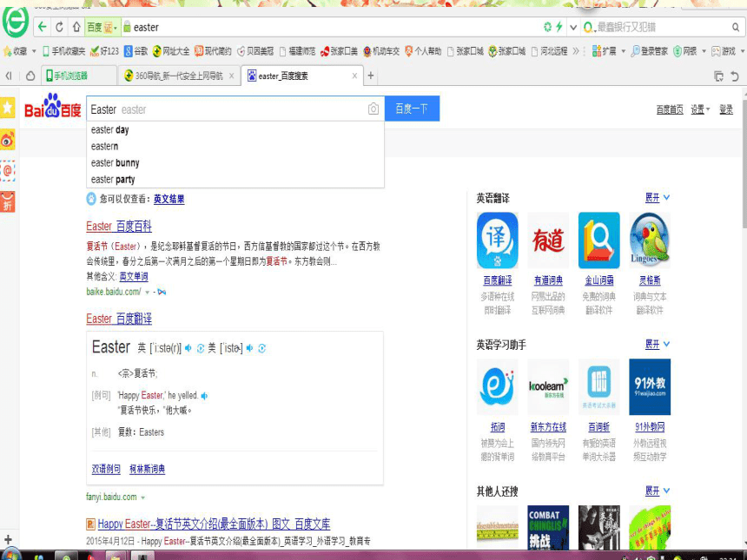This screenshot has width=747, height=560.
Task: Open the 扩展 extensions dropdown
Action: click(x=608, y=51)
